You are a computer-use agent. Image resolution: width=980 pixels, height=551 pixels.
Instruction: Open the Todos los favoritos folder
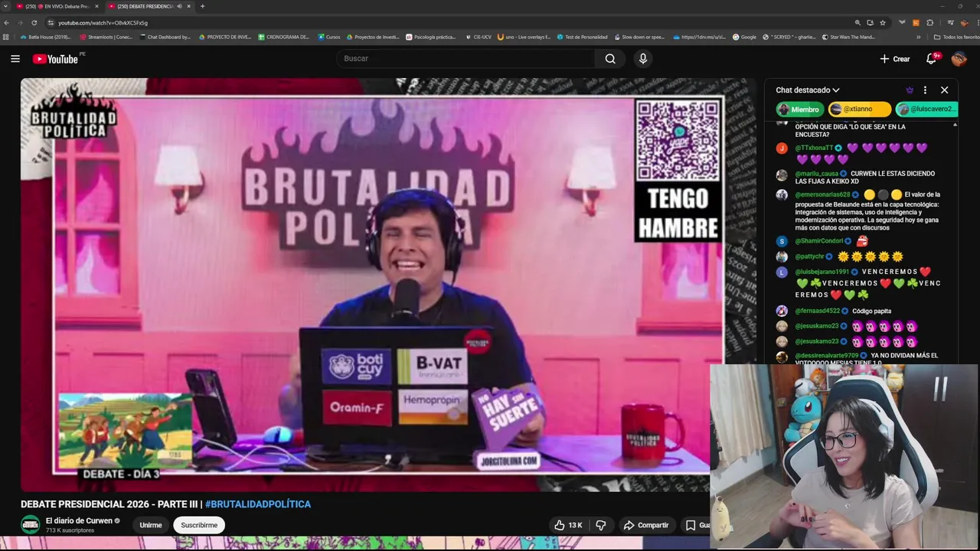pyautogui.click(x=956, y=37)
